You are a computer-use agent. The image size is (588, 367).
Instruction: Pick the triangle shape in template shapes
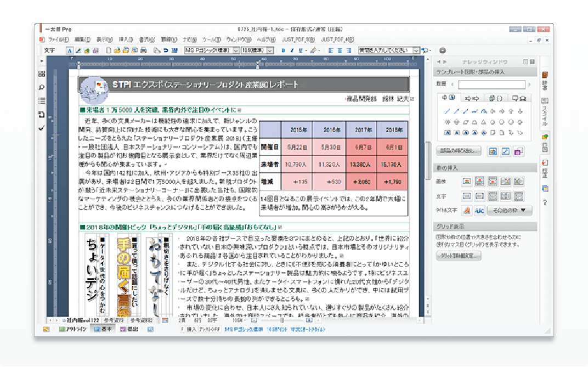click(483, 122)
